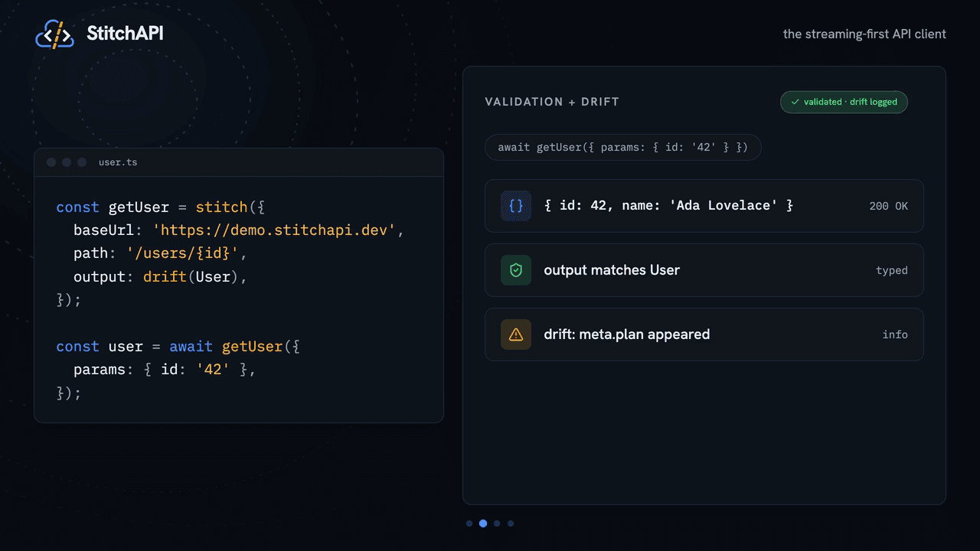This screenshot has width=980, height=551.
Task: Click the yellow warning triangle icon
Action: coord(516,334)
